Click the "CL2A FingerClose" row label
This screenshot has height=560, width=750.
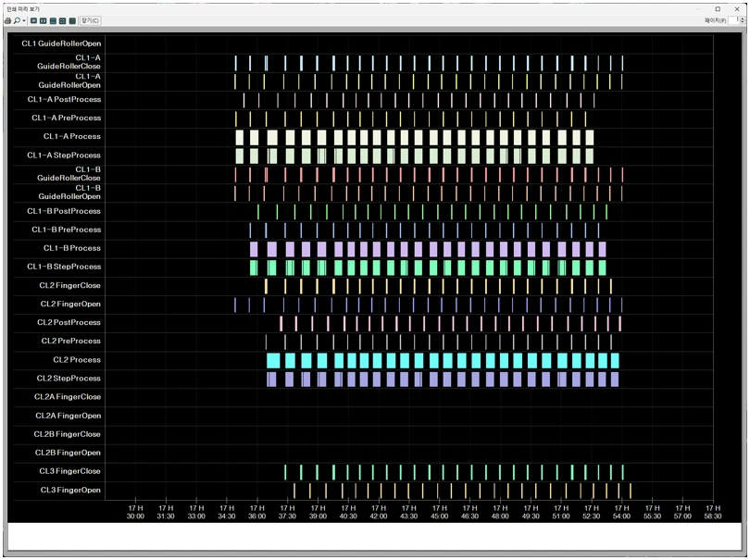[x=68, y=397]
